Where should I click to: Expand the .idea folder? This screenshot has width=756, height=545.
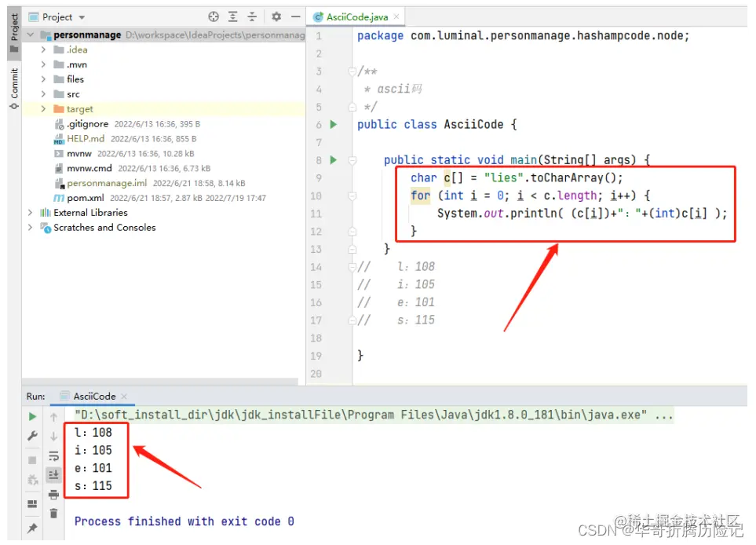click(43, 49)
